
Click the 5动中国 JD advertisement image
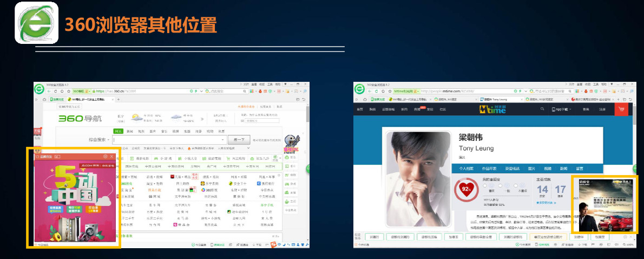click(74, 202)
